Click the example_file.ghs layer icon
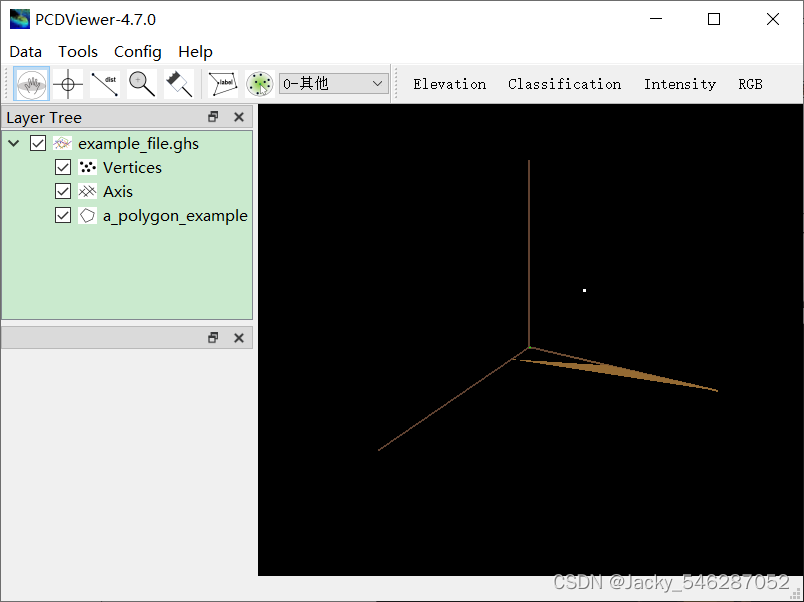The width and height of the screenshot is (804, 602). [63, 143]
